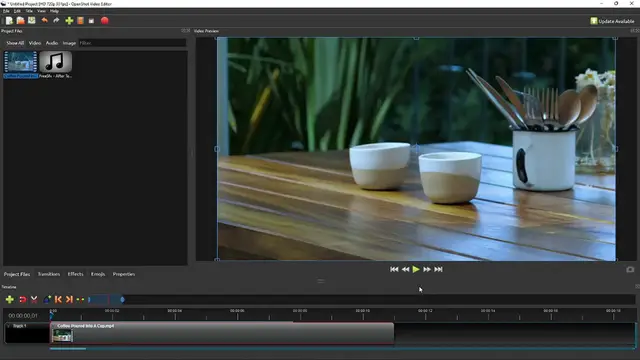Focus the project files Filter field
The width and height of the screenshot is (640, 360).
pyautogui.click(x=132, y=43)
